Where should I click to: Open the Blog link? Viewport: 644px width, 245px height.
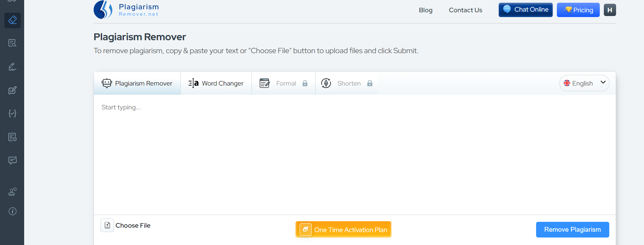pos(425,10)
